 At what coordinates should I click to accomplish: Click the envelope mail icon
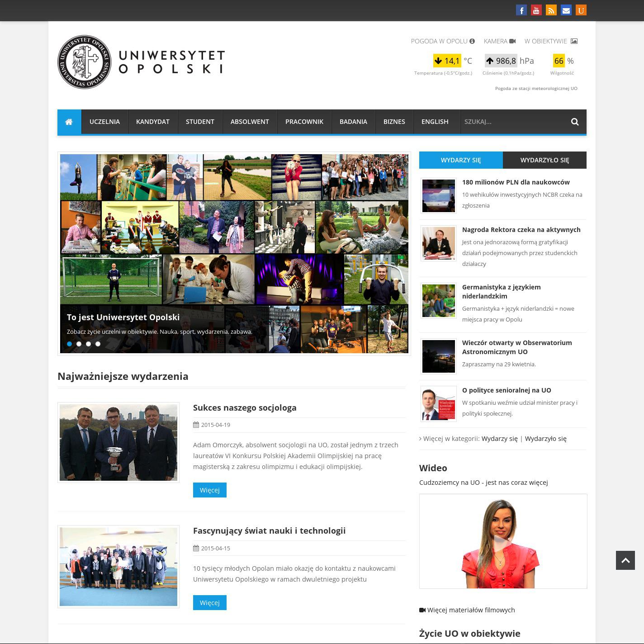point(566,10)
